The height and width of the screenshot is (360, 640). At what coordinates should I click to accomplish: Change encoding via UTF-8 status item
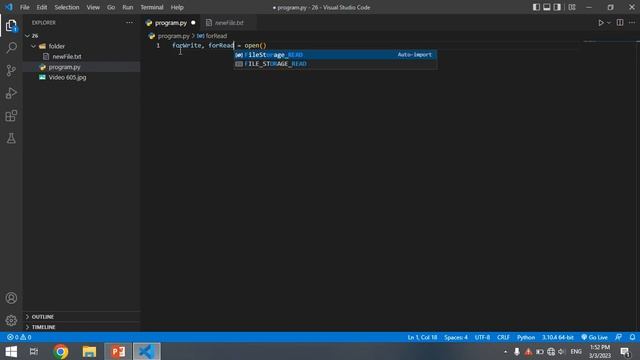tap(482, 337)
